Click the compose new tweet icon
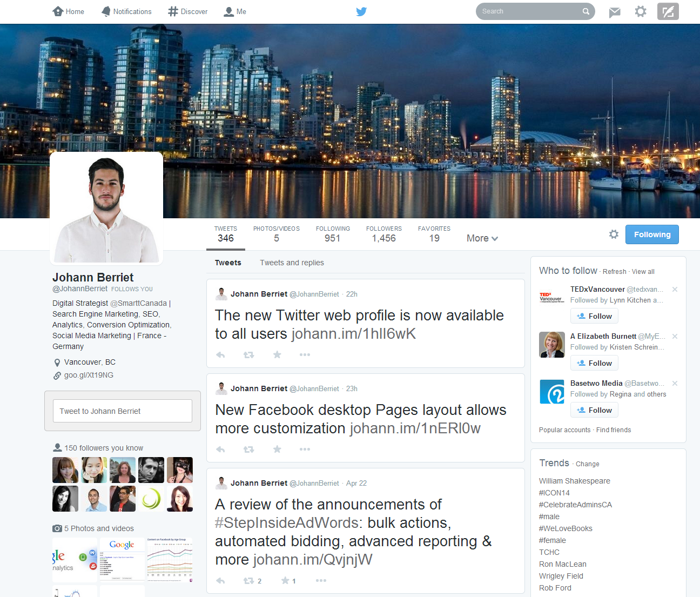The height and width of the screenshot is (597, 700). click(x=668, y=11)
